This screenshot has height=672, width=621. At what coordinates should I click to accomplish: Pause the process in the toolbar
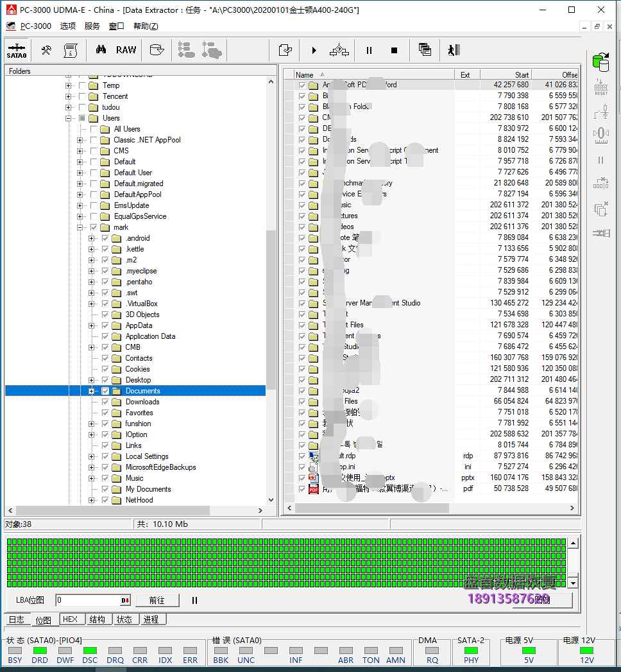pos(369,51)
